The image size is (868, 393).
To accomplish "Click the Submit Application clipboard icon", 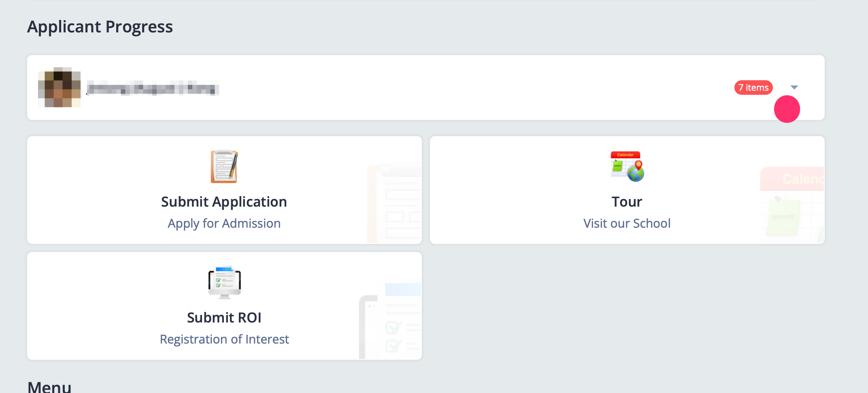I will [x=224, y=167].
